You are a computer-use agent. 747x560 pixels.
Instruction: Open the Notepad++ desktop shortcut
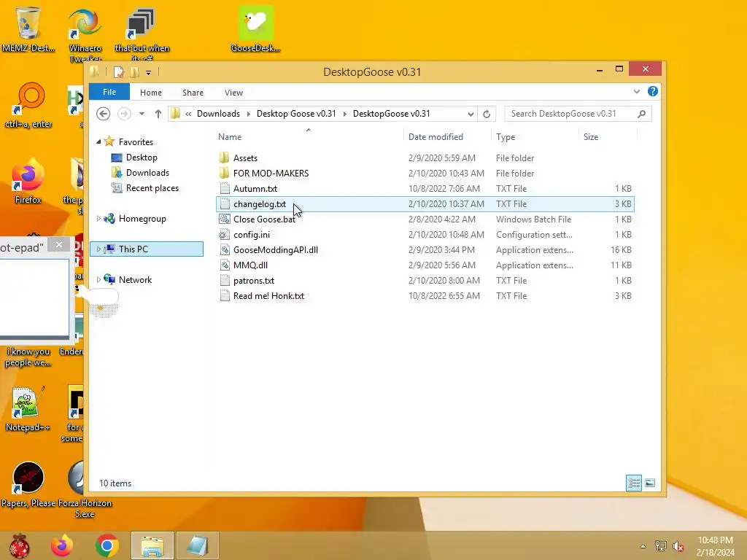pos(28,409)
